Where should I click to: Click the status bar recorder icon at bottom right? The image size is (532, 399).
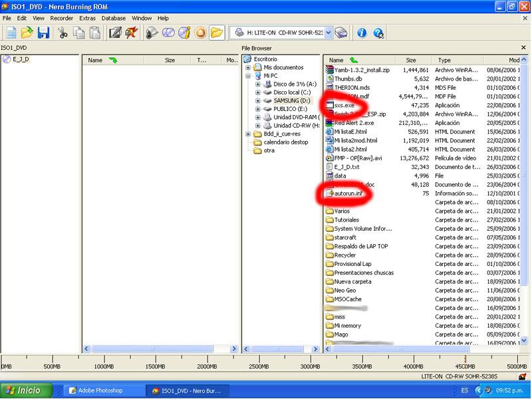[x=522, y=376]
